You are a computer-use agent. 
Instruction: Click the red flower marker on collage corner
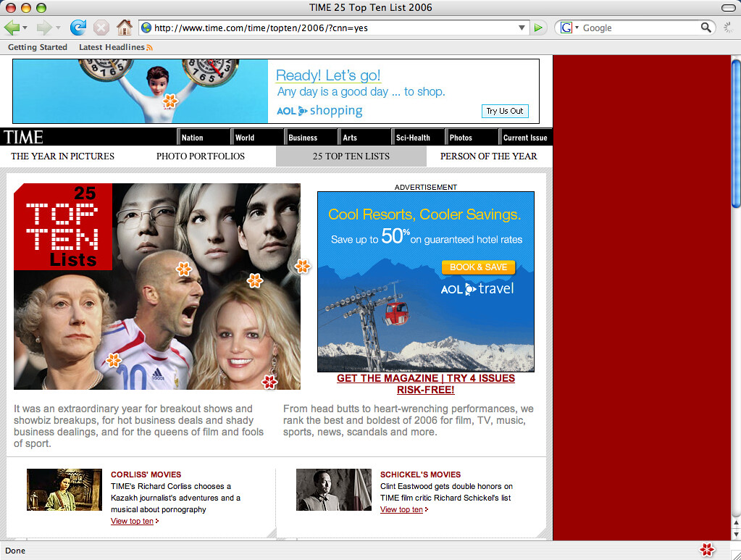click(269, 382)
